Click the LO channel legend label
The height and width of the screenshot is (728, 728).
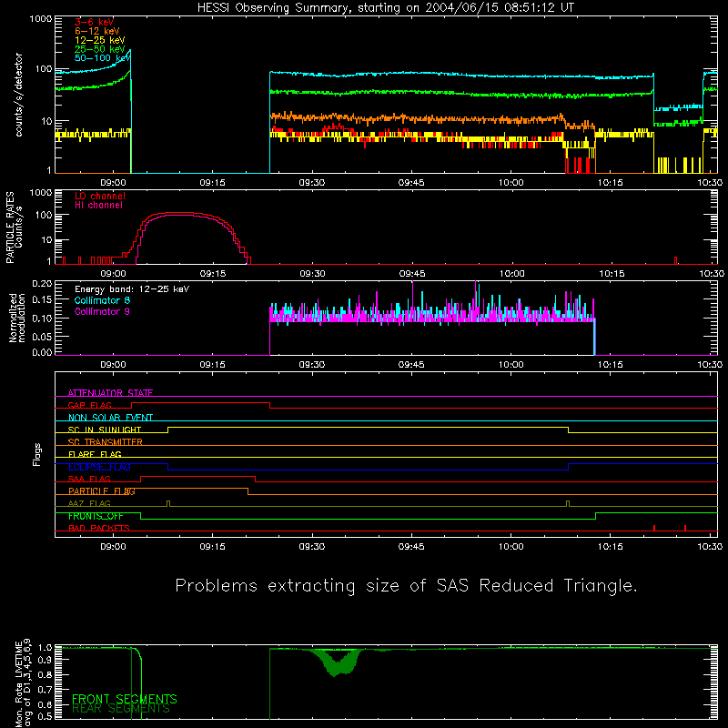pyautogui.click(x=100, y=196)
